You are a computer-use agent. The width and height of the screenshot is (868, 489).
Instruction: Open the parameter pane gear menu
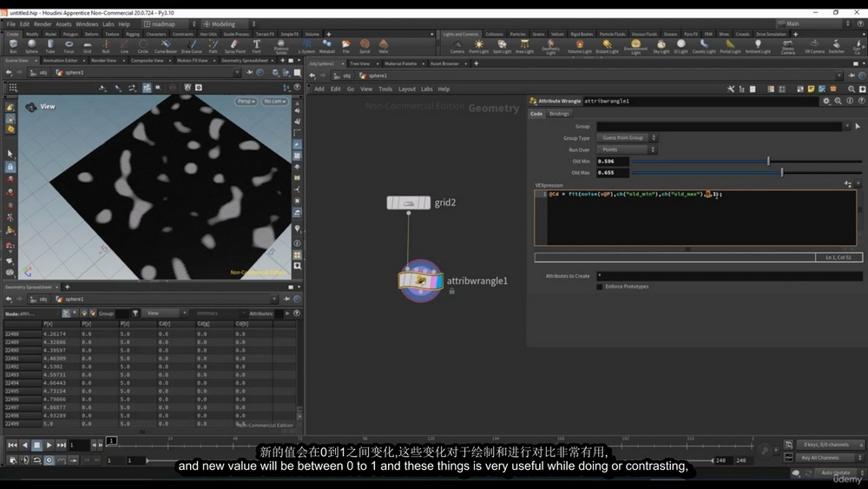(x=826, y=101)
